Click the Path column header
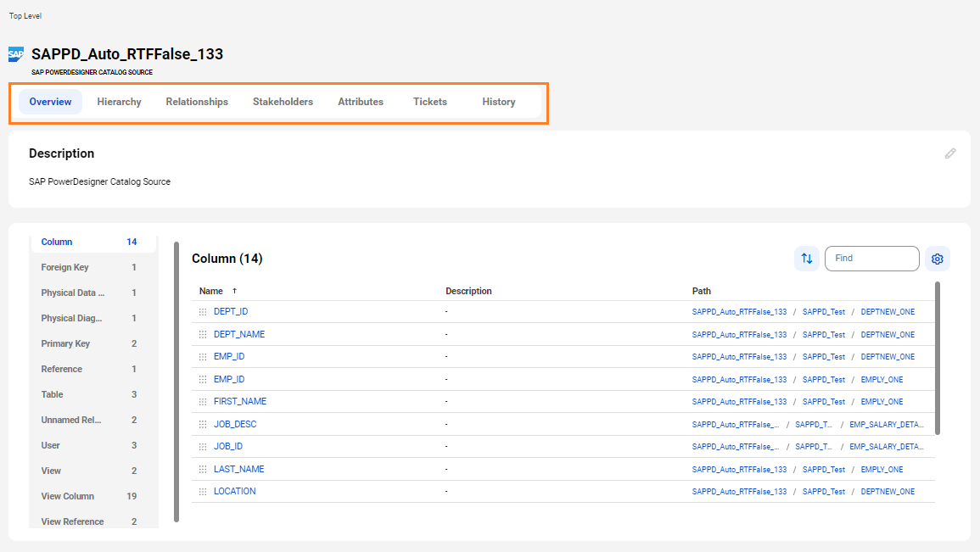 coord(701,291)
